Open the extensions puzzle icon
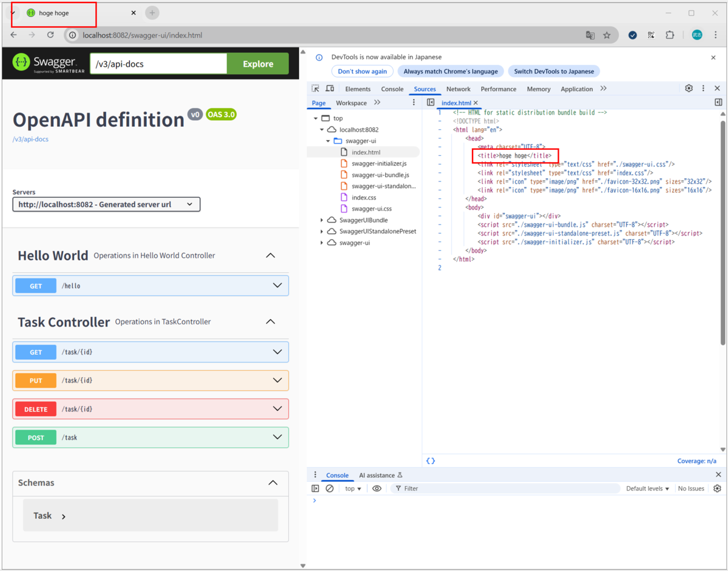The height and width of the screenshot is (571, 728). click(x=670, y=35)
